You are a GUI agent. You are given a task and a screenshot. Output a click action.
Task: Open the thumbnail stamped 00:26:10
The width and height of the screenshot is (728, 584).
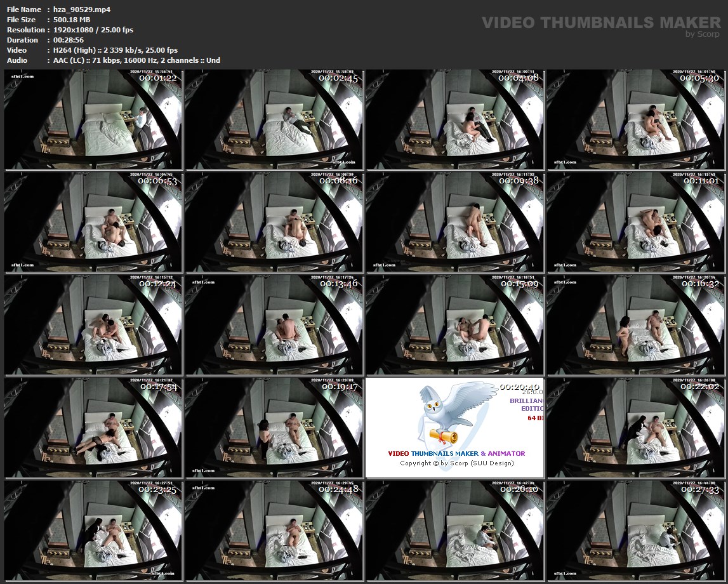(455, 531)
